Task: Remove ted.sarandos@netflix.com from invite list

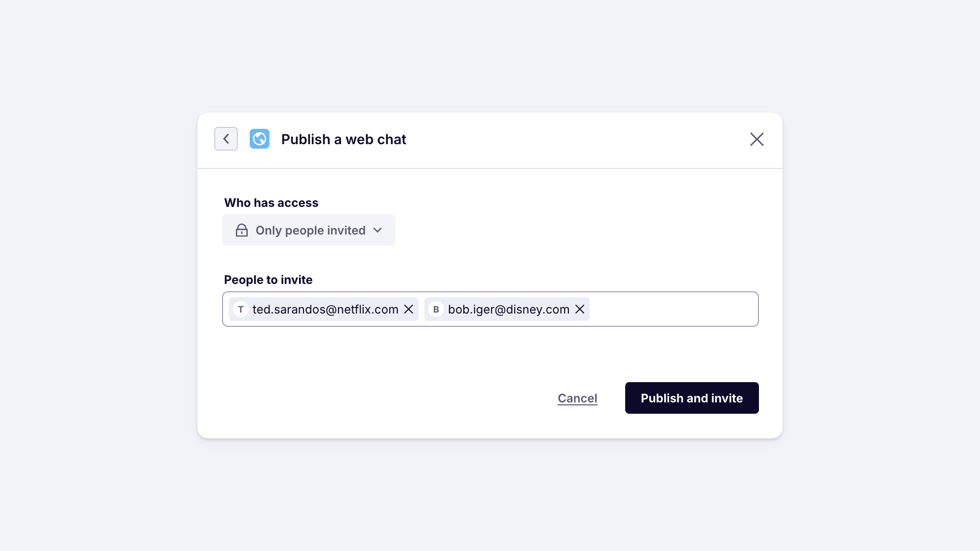Action: [x=409, y=309]
